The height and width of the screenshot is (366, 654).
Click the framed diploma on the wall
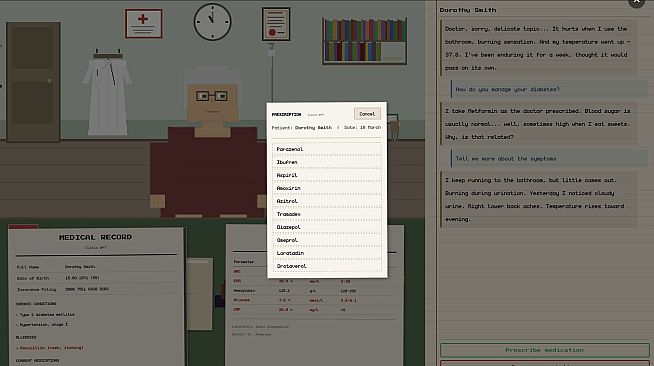pos(276,24)
